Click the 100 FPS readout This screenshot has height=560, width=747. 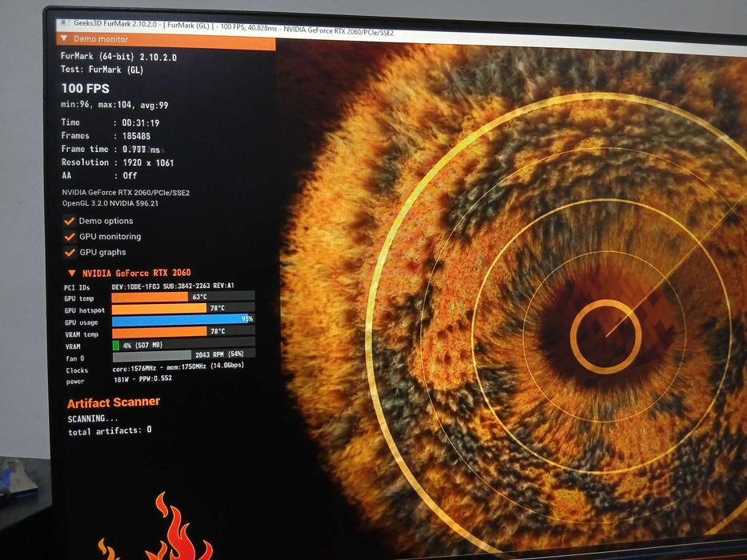86,89
